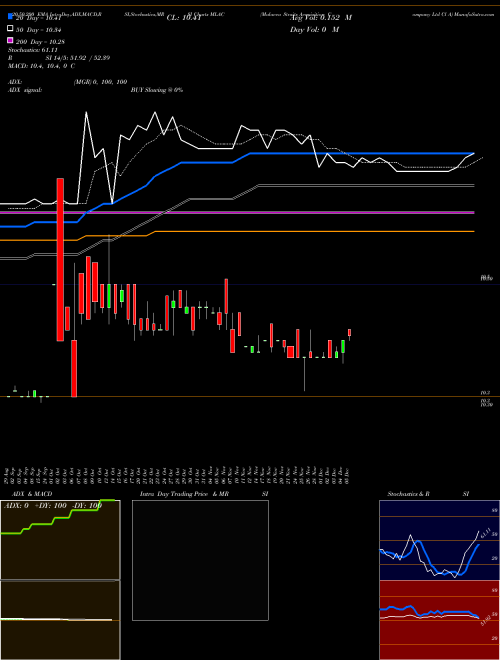This screenshot has width=500, height=660.
Task: Click the 'ADX: 0 +DY: 100 -DY: 100' readout
Action: (53, 505)
